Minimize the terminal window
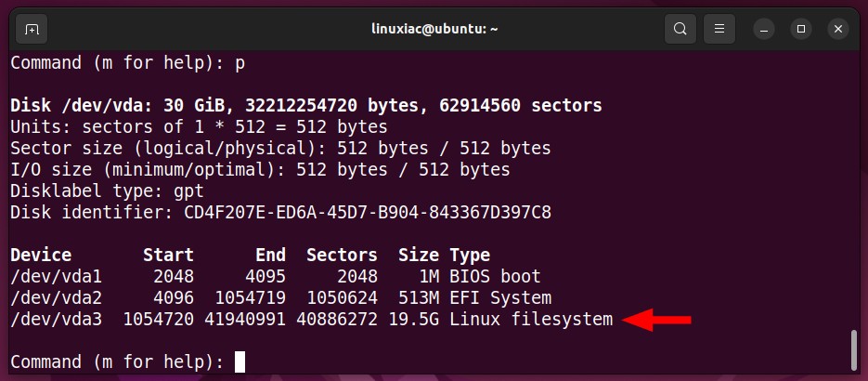 coord(764,29)
